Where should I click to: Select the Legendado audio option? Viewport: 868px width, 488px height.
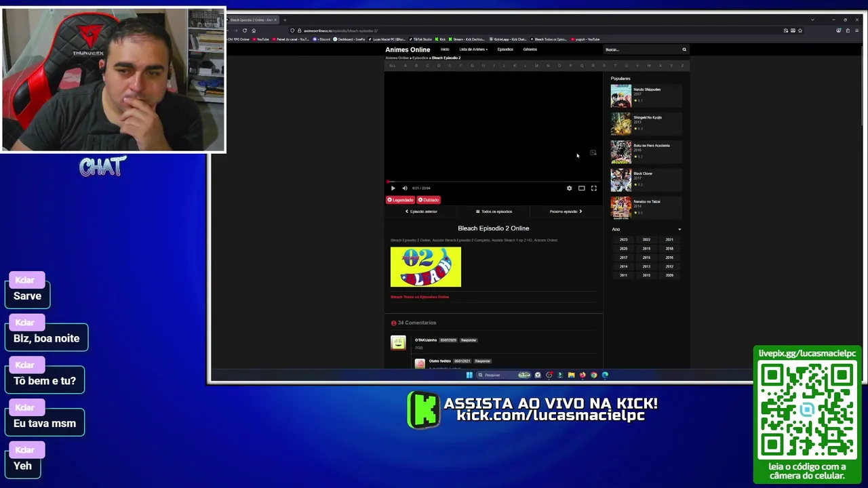[400, 200]
